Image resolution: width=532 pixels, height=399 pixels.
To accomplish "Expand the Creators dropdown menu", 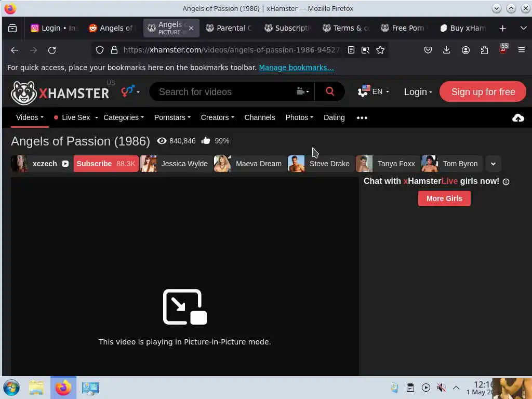I will tap(218, 117).
